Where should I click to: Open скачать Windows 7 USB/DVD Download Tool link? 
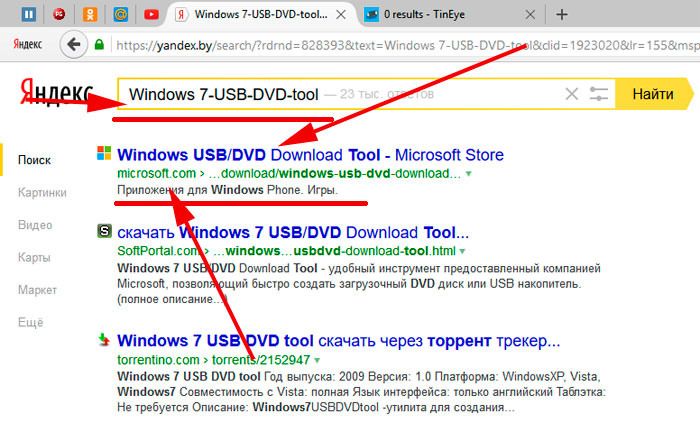click(x=293, y=233)
